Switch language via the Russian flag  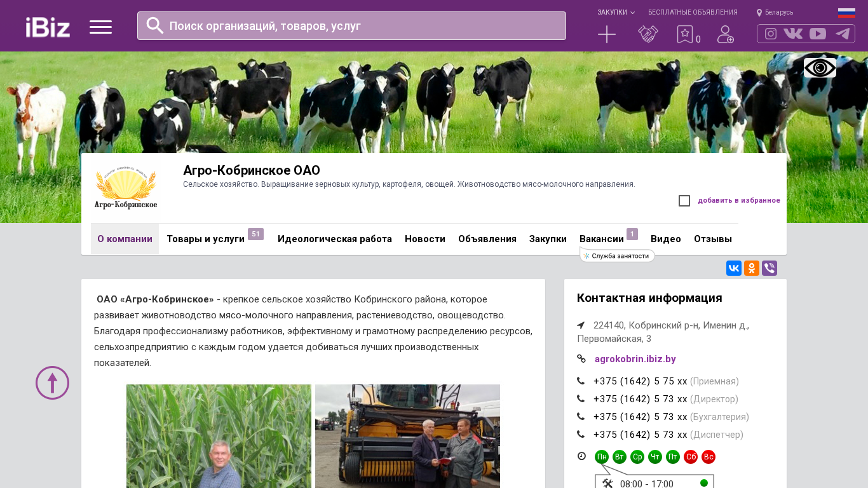click(846, 13)
